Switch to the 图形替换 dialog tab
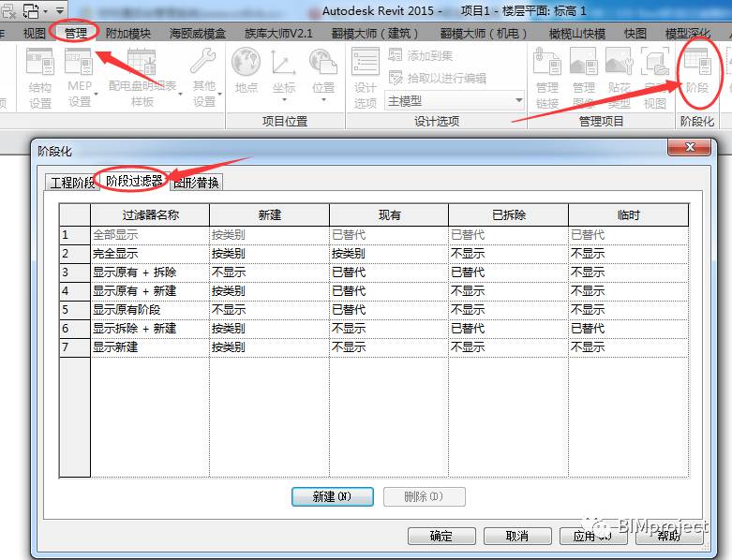 coord(196,183)
